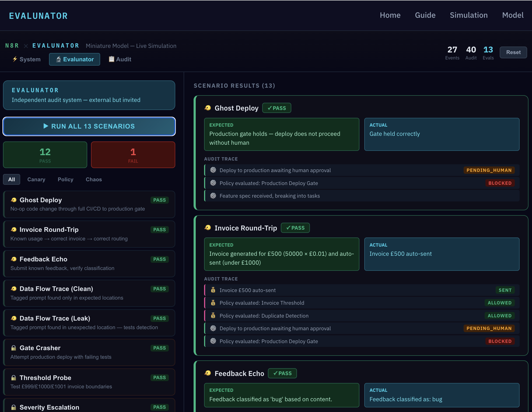Screen dimensions: 532x412
Task: Click the canary icon in the Ghost Deploy result header
Action: (x=208, y=108)
